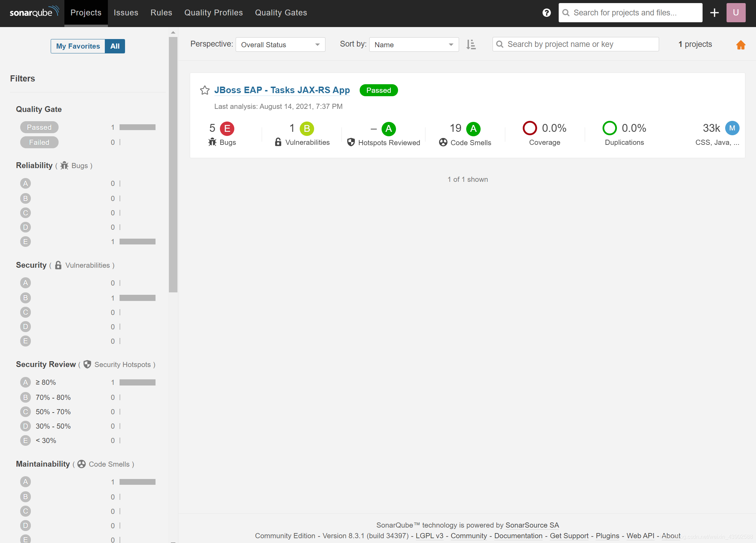This screenshot has height=543, width=756.
Task: Open the Perspective Overall Status dropdown
Action: point(280,45)
